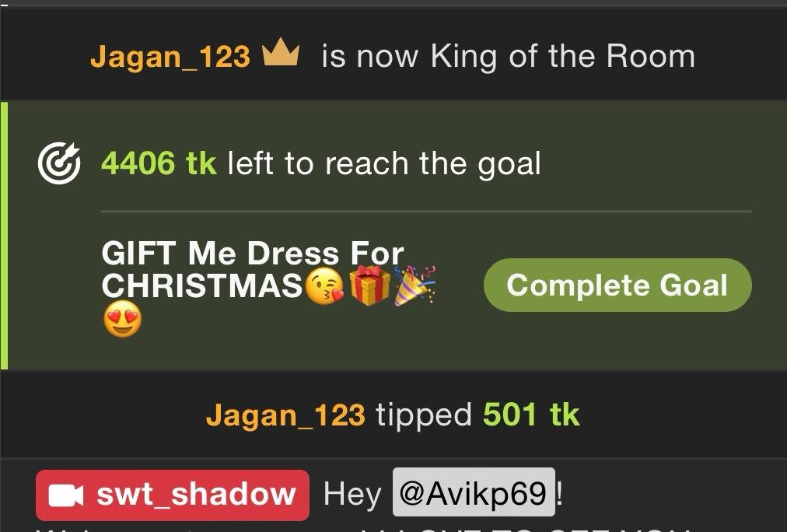Click the kissing face emoji in goal title
Screen dimensions: 787x532
click(x=324, y=286)
